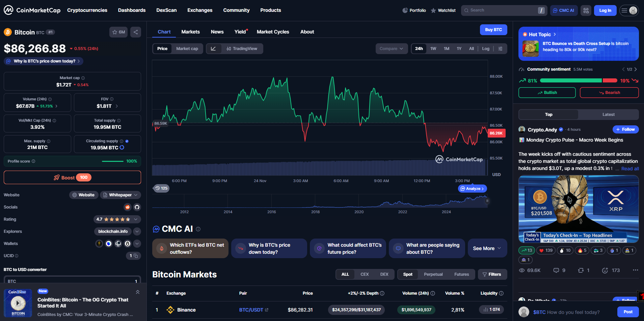
Task: Click the CoinMarketCap logo
Action: pos(32,10)
